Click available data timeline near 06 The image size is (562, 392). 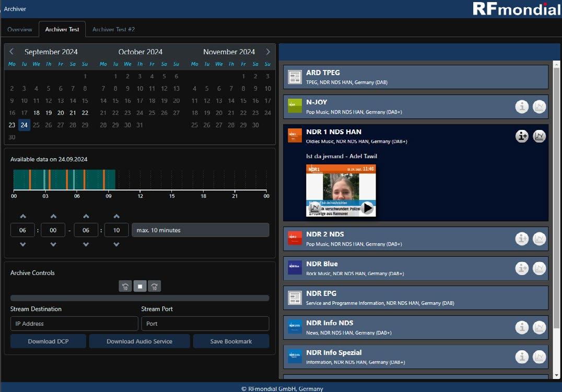tap(77, 180)
